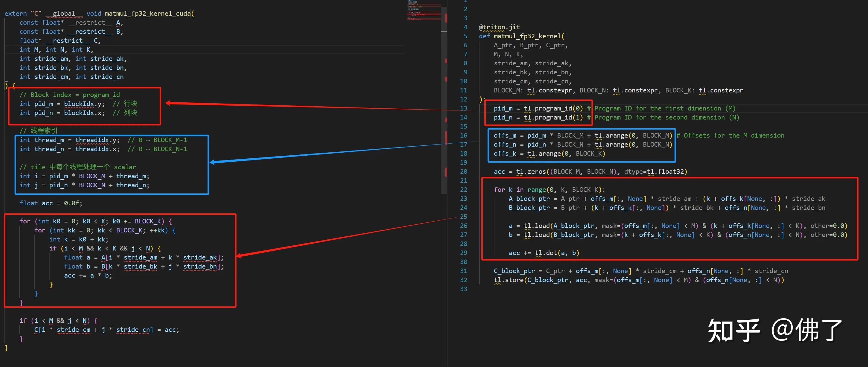Image resolution: width=868 pixels, height=367 pixels.
Task: Click the BLOCK_K: tl.constexpr parameter
Action: 704,90
